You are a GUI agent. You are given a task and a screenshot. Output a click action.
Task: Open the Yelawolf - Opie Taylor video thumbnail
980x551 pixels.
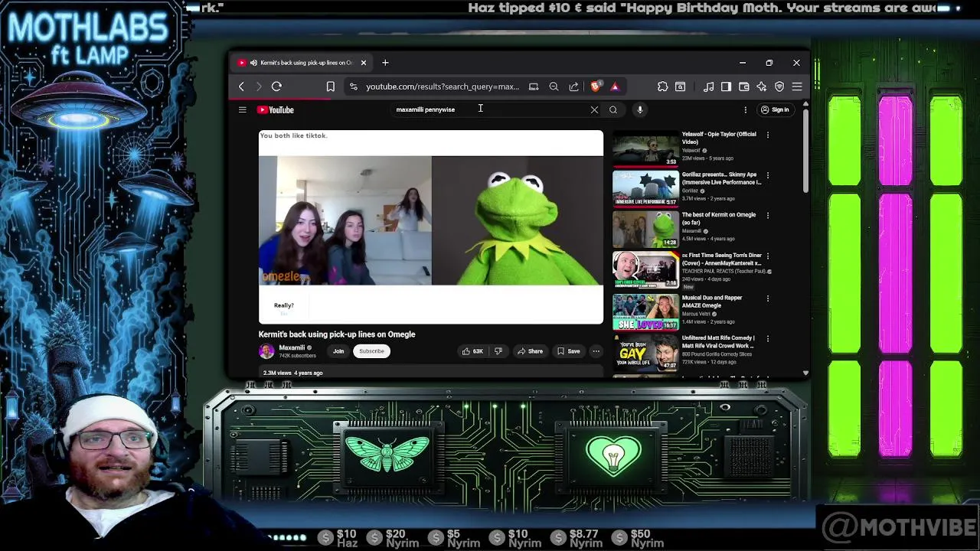pyautogui.click(x=645, y=148)
